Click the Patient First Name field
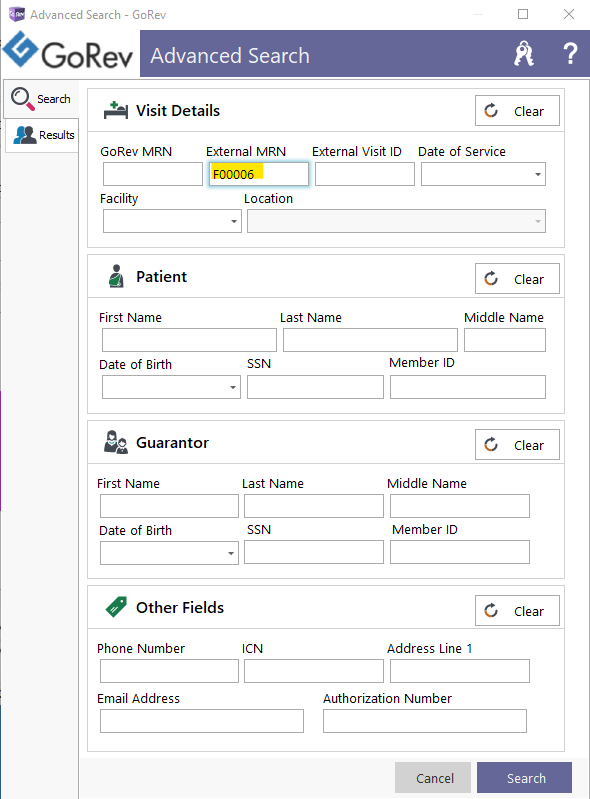The height and width of the screenshot is (799, 590). [x=189, y=340]
